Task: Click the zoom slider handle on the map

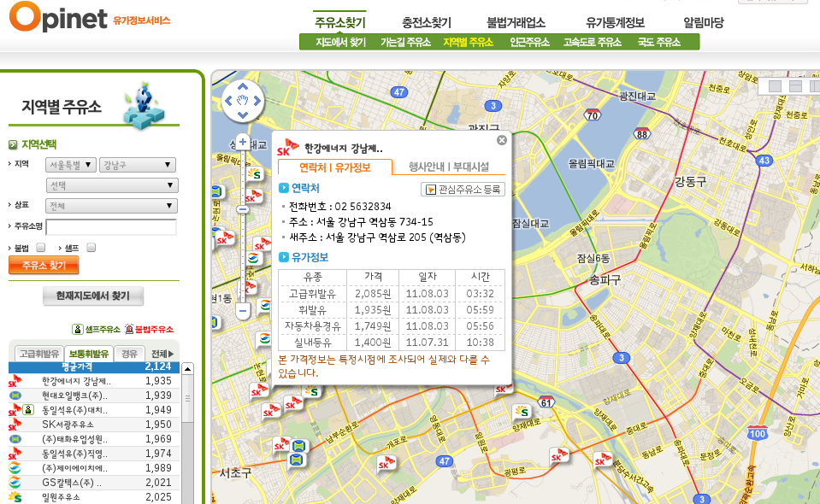Action: coord(242,209)
